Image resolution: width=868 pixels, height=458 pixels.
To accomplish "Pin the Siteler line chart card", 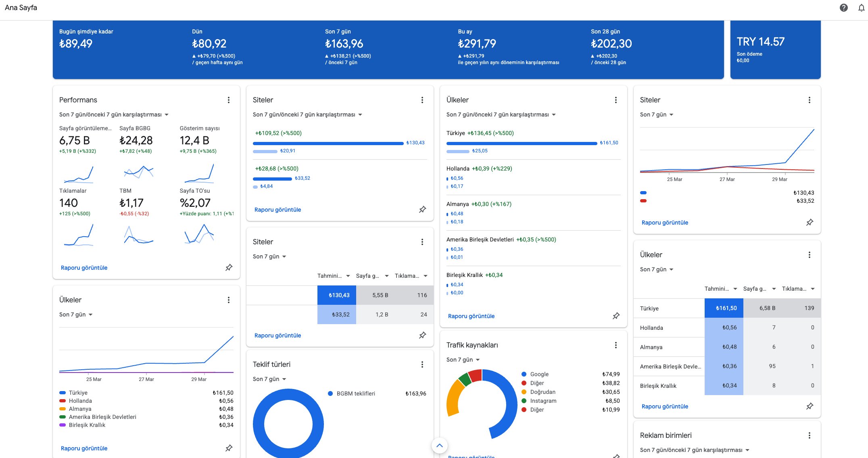I will tap(810, 222).
